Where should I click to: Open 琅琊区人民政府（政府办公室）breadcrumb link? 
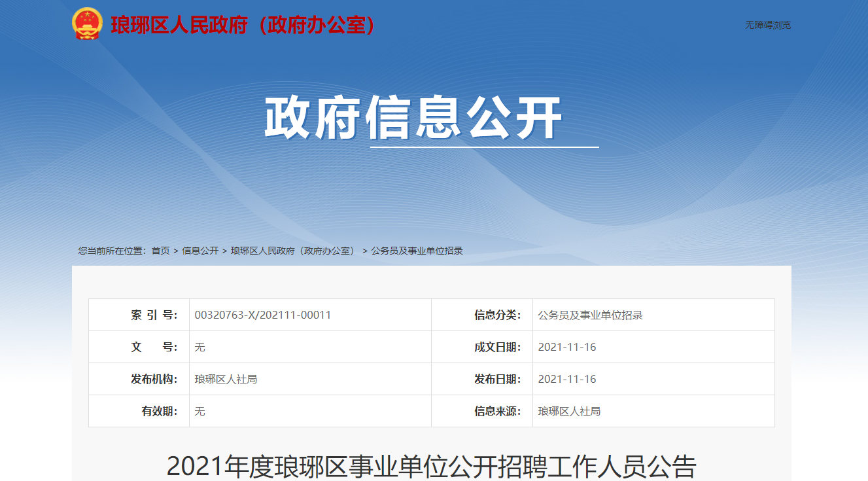(x=295, y=251)
